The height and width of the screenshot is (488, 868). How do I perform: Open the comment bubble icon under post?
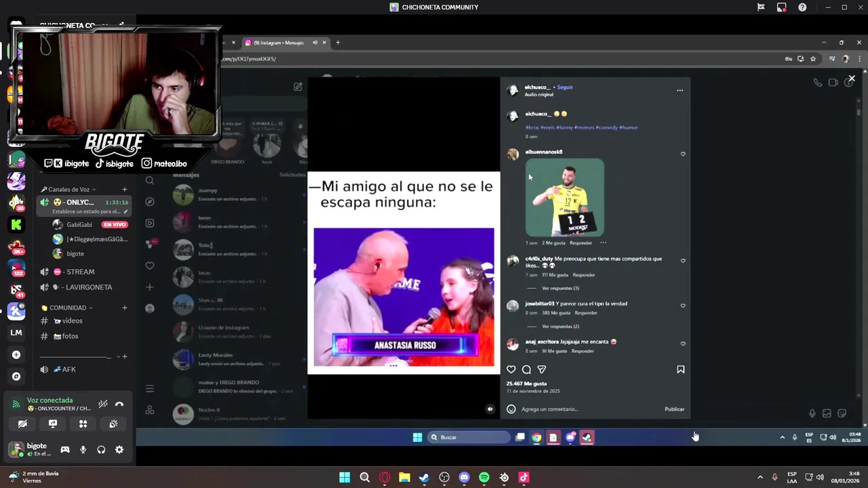[x=526, y=369]
